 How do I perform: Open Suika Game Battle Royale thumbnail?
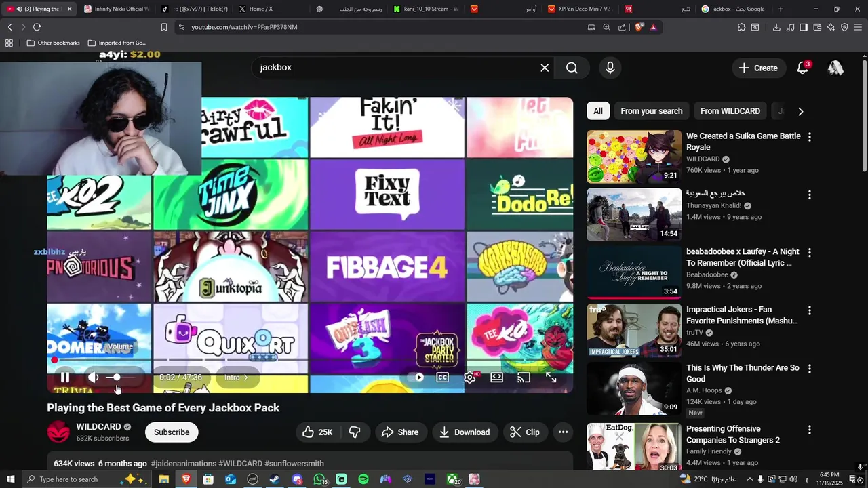point(634,157)
